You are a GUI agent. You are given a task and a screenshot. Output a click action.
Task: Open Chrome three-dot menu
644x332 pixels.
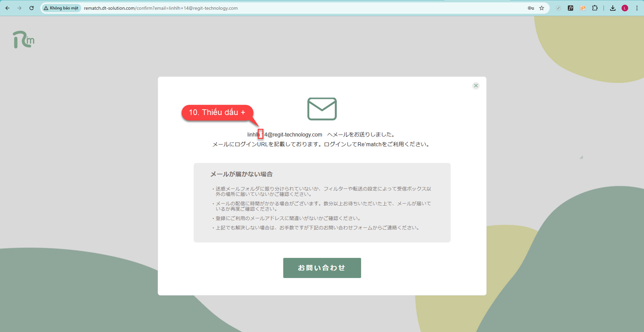click(x=637, y=8)
